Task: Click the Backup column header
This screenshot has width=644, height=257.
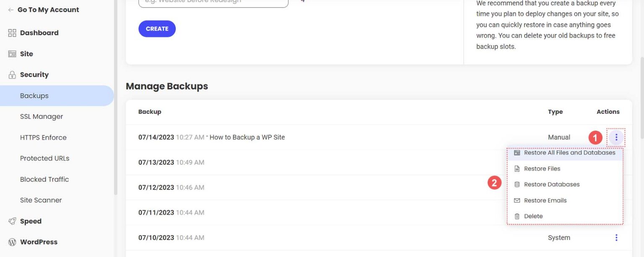Action: [150, 112]
